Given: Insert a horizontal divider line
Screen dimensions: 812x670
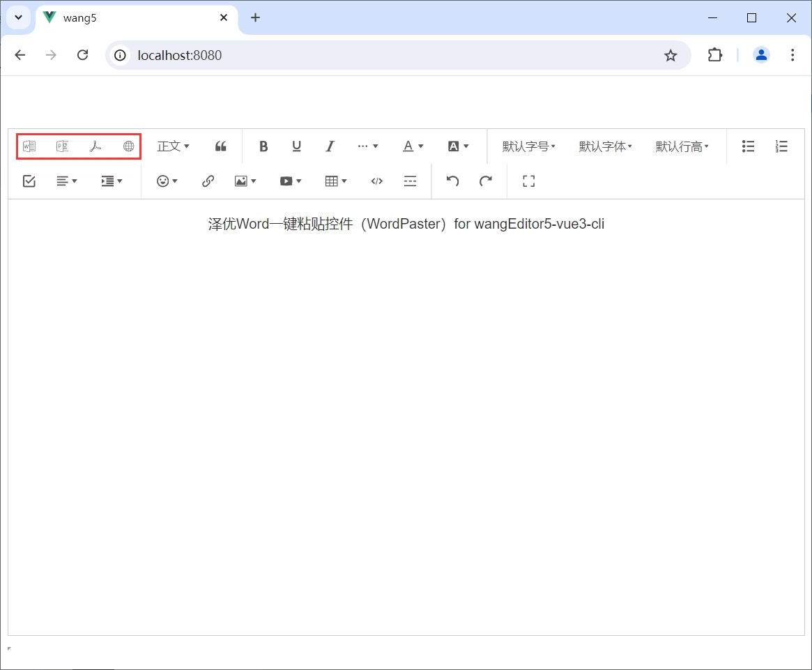Looking at the screenshot, I should (411, 181).
